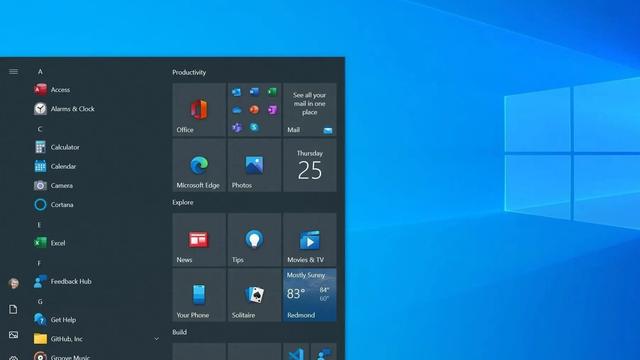The width and height of the screenshot is (640, 360).
Task: Click the letter G section header
Action: 40,302
